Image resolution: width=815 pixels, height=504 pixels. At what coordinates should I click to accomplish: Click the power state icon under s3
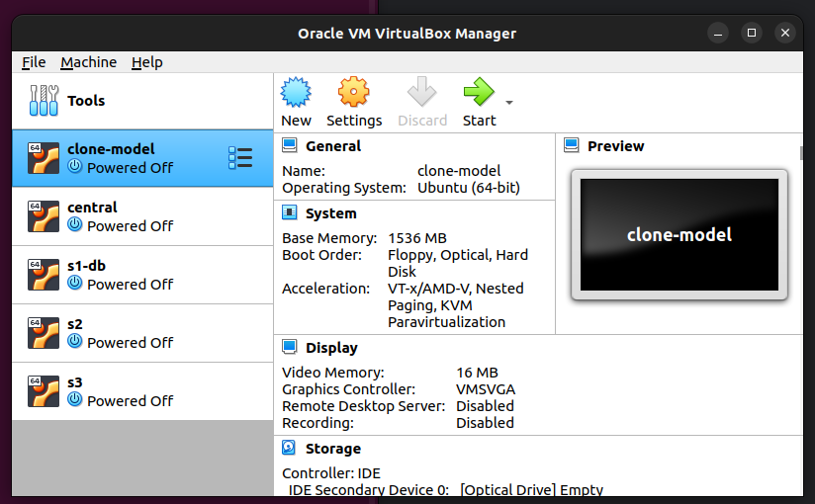(75, 399)
